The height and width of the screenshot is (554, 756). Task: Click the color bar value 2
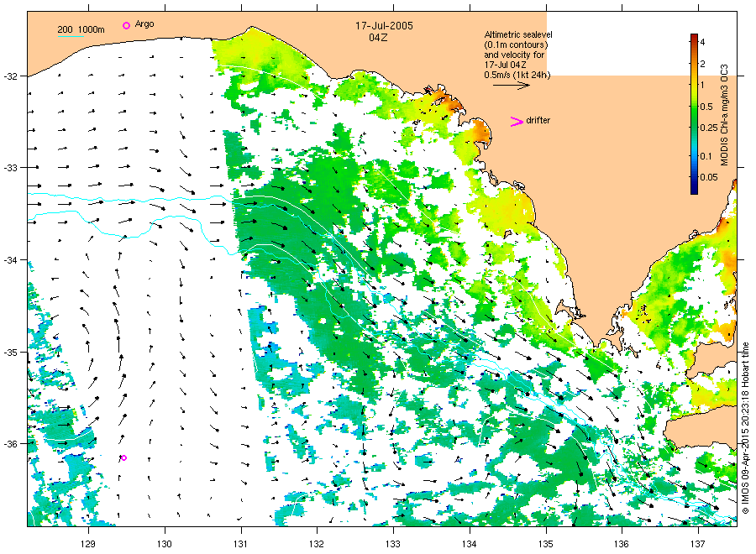(x=702, y=64)
